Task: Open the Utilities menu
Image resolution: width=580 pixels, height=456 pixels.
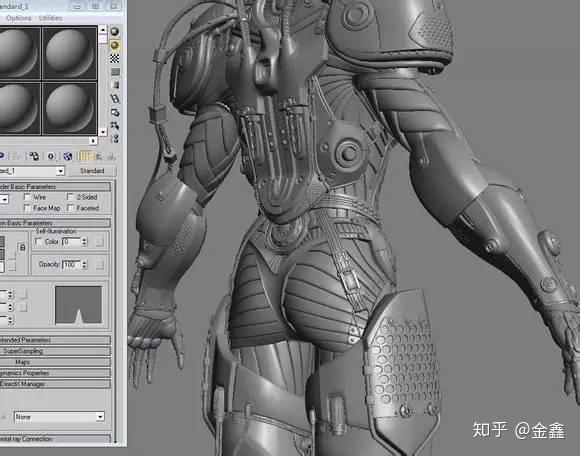Action: 50,18
